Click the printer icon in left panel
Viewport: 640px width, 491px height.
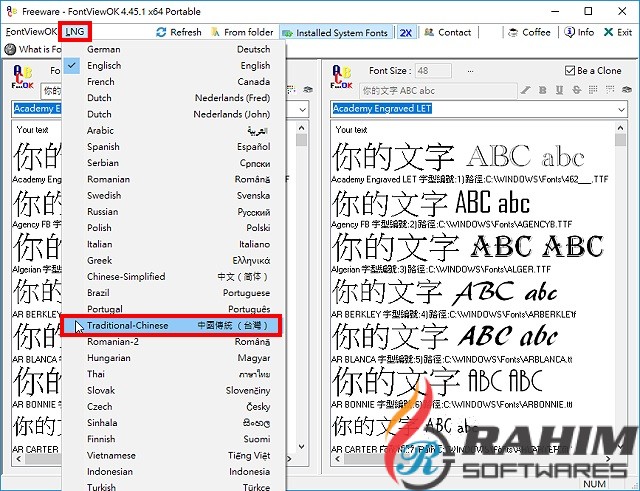[308, 90]
